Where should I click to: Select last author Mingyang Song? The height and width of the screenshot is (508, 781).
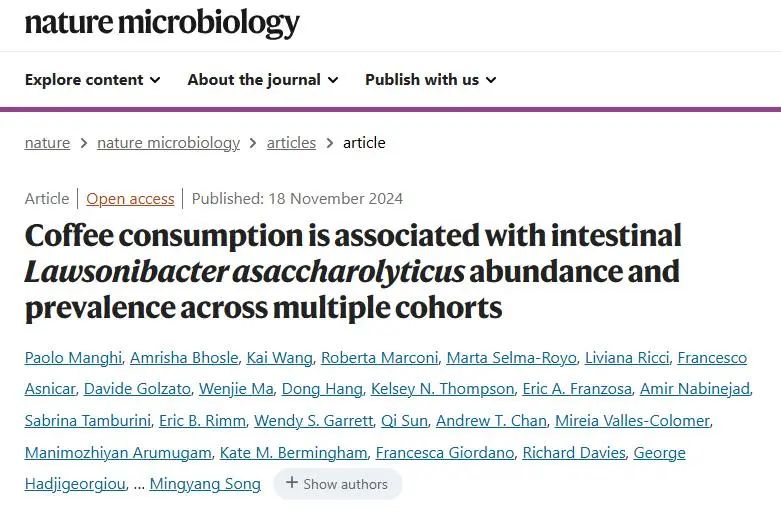(x=205, y=484)
